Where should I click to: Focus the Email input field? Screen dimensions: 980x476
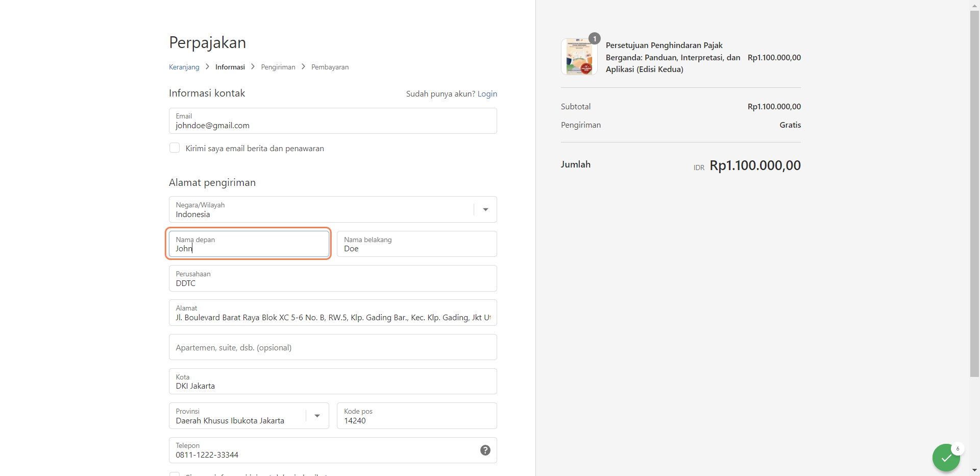point(333,121)
